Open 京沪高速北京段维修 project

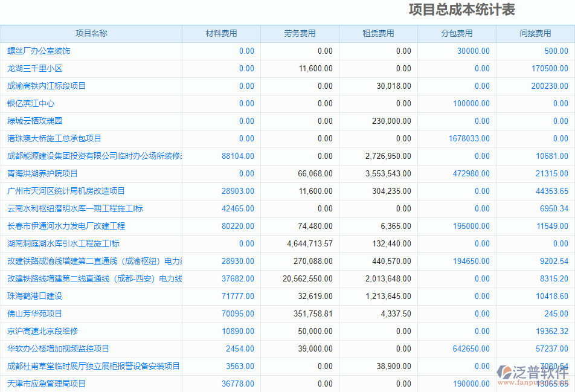pyautogui.click(x=39, y=331)
